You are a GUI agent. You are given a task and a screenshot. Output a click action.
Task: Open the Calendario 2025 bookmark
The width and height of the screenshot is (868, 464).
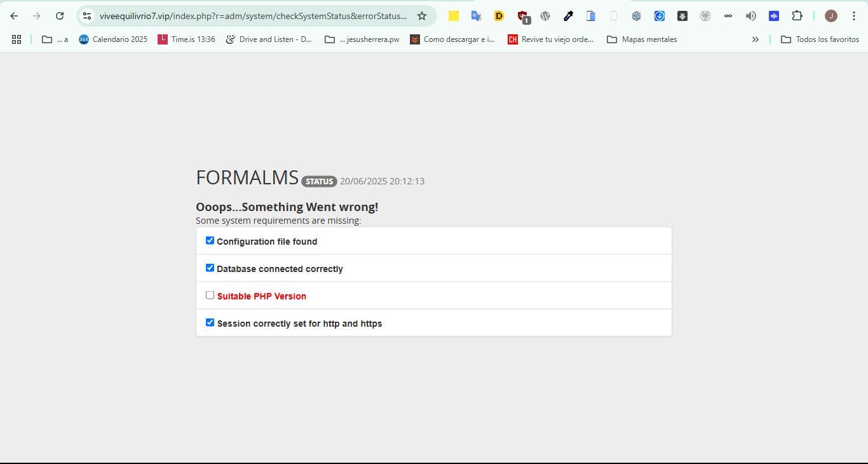pyautogui.click(x=113, y=39)
